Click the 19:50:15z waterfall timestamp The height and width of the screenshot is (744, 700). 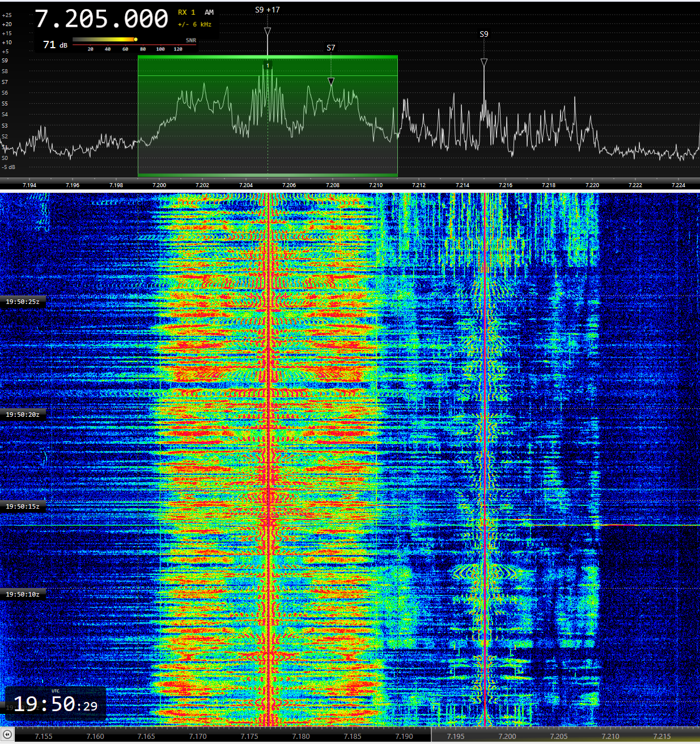pyautogui.click(x=23, y=506)
